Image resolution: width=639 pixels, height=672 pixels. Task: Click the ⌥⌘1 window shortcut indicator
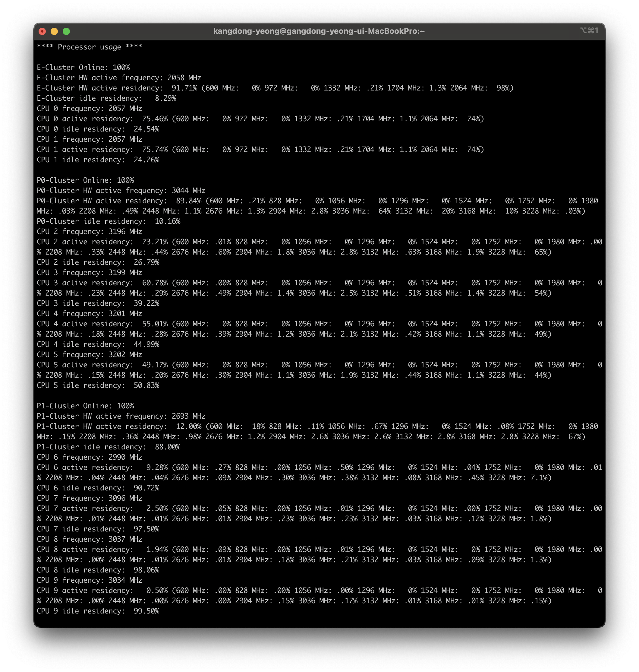(x=589, y=31)
